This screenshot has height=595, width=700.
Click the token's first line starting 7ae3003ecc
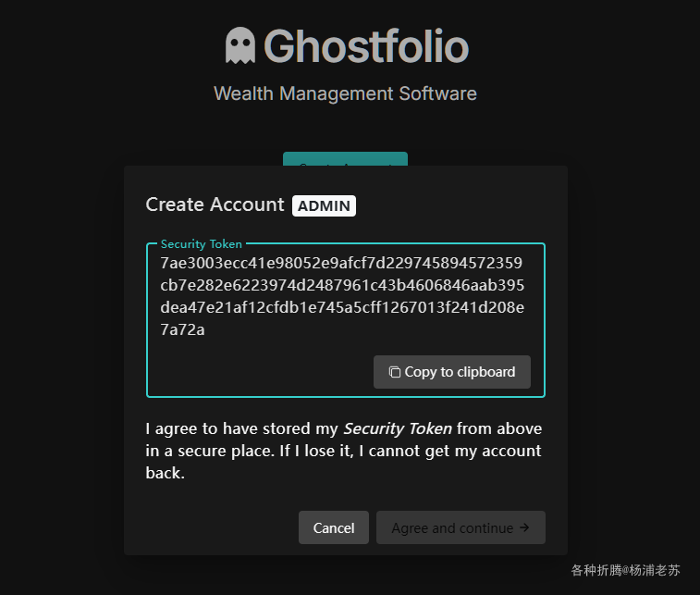pos(341,263)
